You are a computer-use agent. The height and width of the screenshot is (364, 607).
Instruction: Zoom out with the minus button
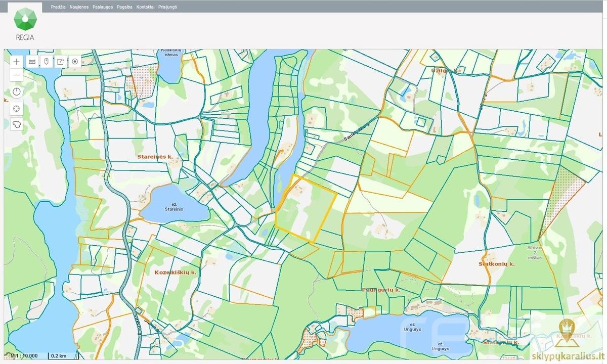pyautogui.click(x=17, y=75)
